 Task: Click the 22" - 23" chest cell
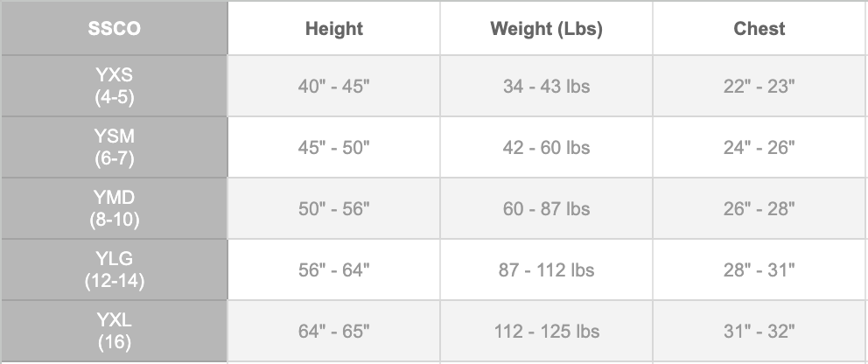click(759, 86)
